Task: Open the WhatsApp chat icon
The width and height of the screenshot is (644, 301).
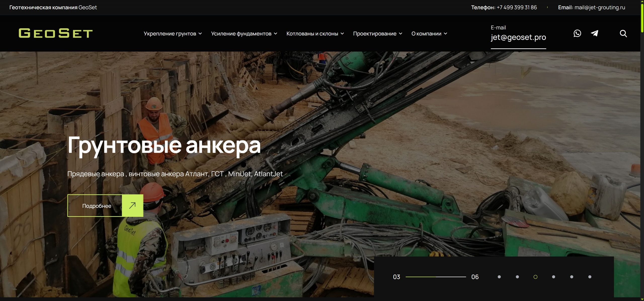Action: tap(577, 33)
